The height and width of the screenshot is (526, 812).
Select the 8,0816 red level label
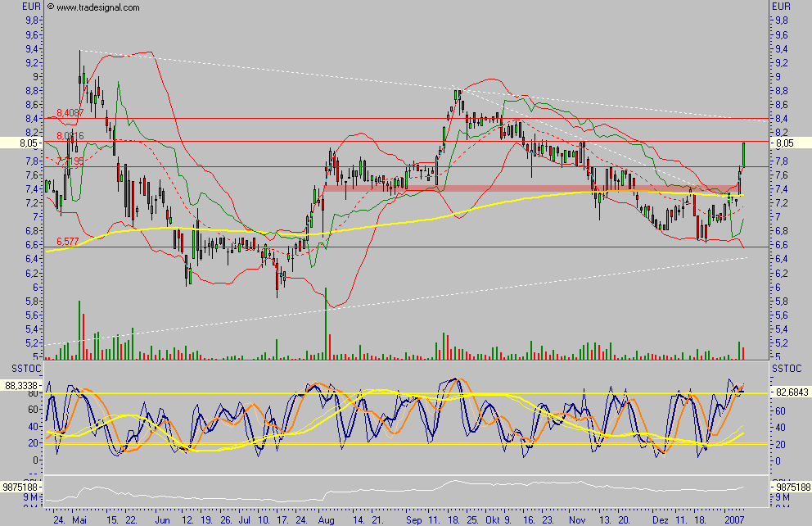pos(71,136)
